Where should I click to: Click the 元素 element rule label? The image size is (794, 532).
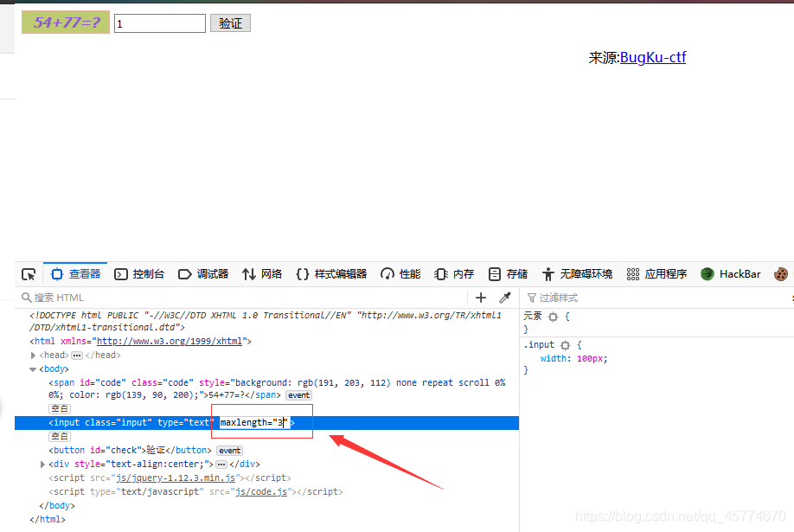click(533, 316)
